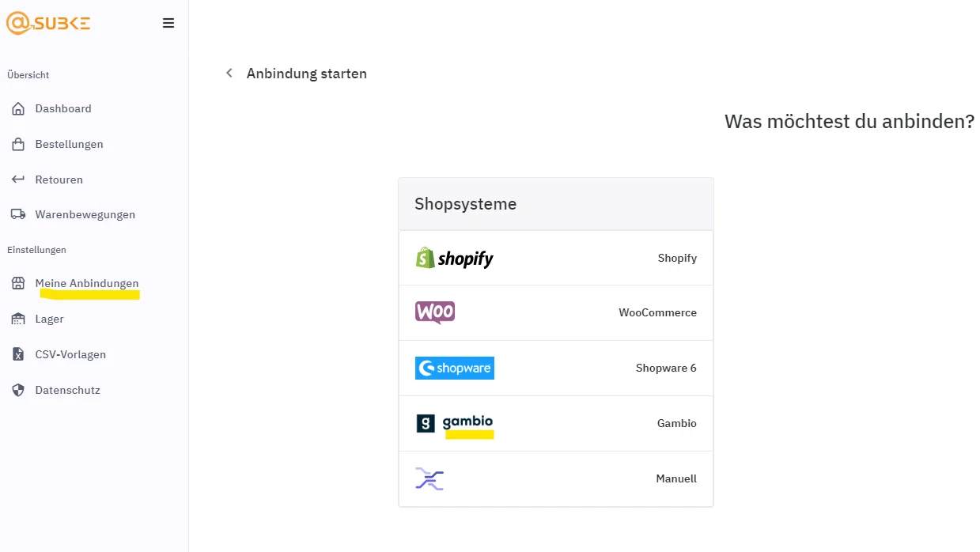Click the Subke logo
The width and height of the screenshot is (980, 552).
click(48, 23)
